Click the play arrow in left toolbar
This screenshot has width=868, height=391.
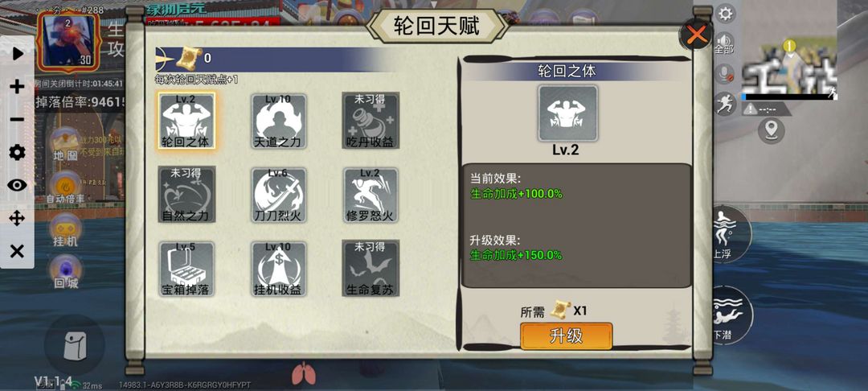(17, 54)
